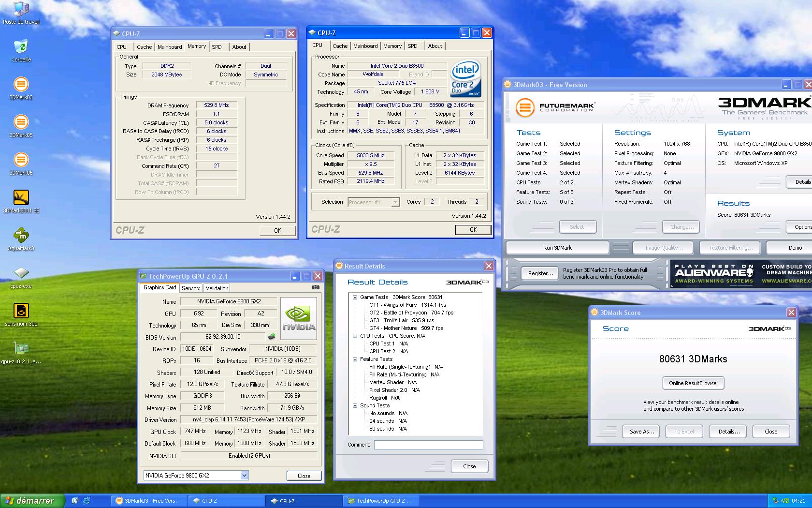Image resolution: width=812 pixels, height=508 pixels.
Task: Select GT4 - Mother Nature result row
Action: click(x=406, y=328)
